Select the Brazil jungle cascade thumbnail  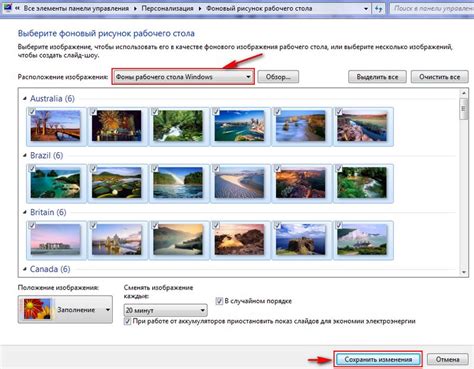(x=362, y=183)
